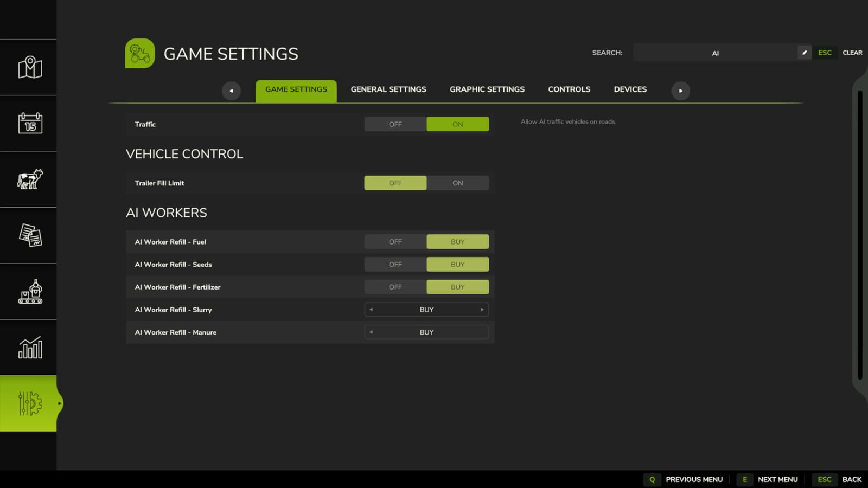Set AI Worker Refill Fuel to OFF
The width and height of the screenshot is (868, 488).
coord(395,242)
